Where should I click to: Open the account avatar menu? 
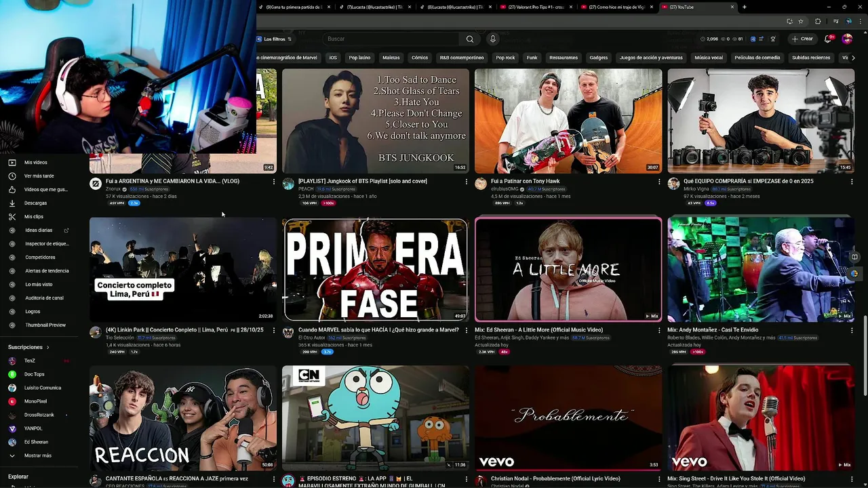[x=847, y=39]
